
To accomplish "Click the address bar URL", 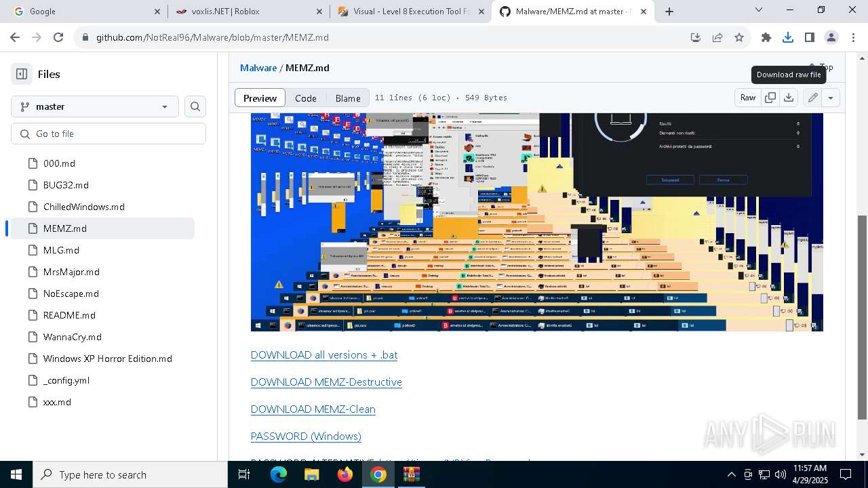I will point(212,37).
